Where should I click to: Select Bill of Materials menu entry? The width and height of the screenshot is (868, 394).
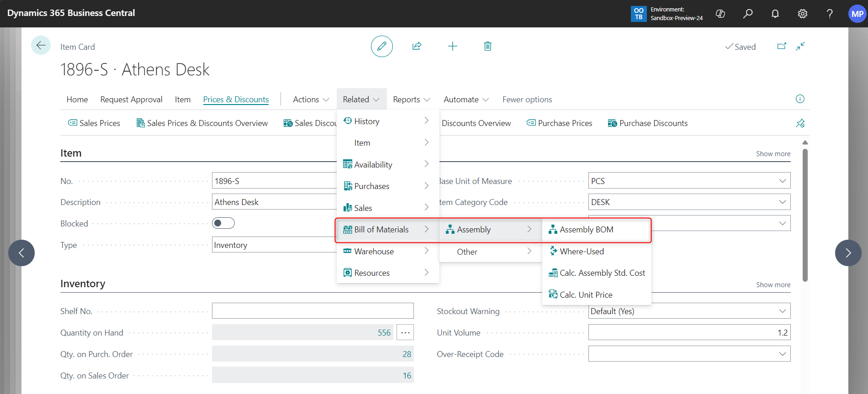pyautogui.click(x=388, y=230)
